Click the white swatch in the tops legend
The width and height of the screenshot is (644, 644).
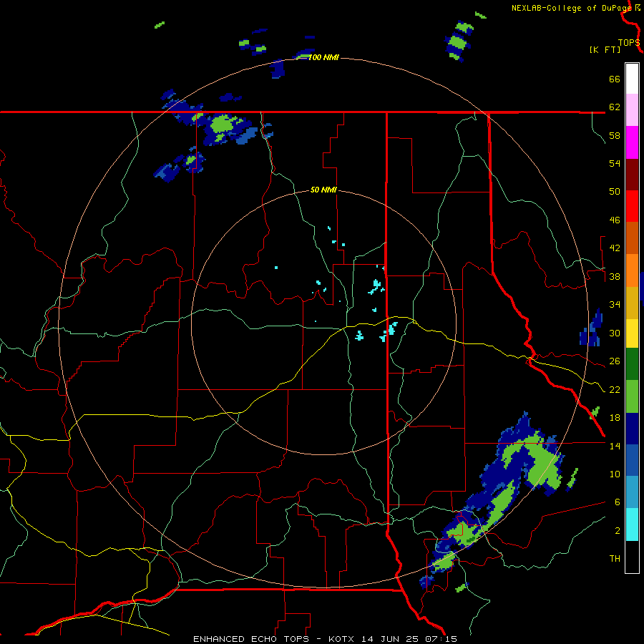(x=632, y=79)
